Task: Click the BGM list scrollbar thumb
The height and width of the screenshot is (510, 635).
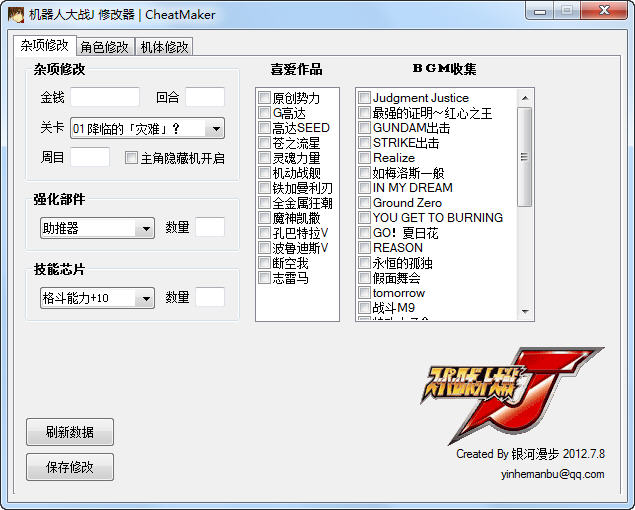Action: tap(525, 157)
